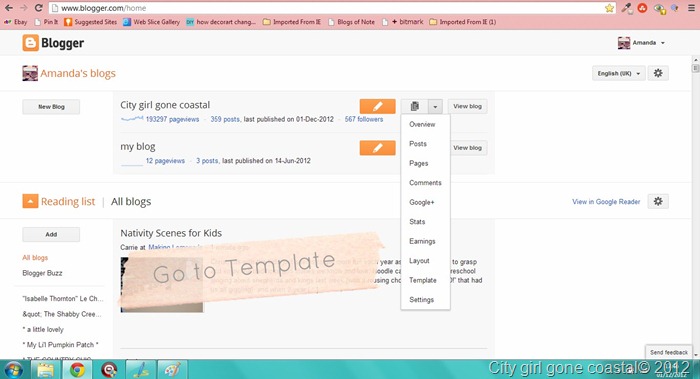This screenshot has width=700, height=379.
Task: Click the Blogger logo icon
Action: pyautogui.click(x=30, y=43)
